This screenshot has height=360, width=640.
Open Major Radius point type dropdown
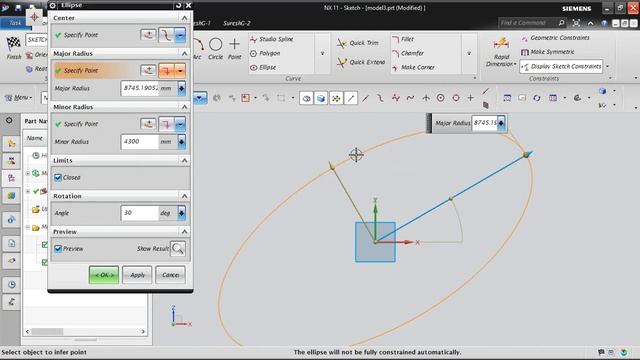(180, 71)
